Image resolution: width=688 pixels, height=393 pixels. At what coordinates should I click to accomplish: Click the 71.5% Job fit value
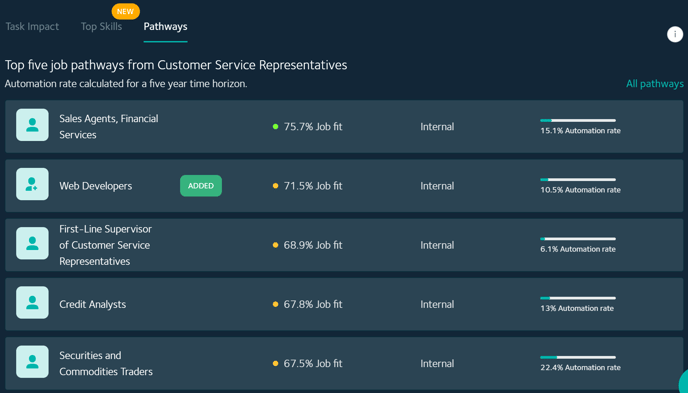313,186
